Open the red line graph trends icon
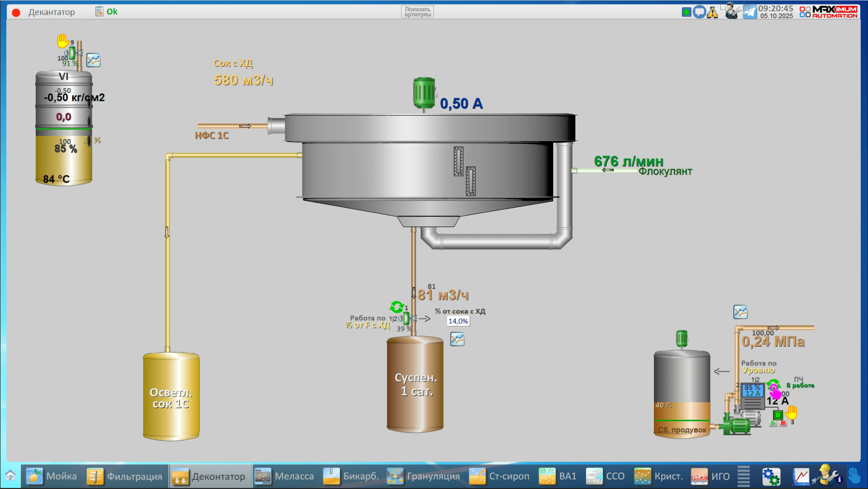 click(801, 476)
